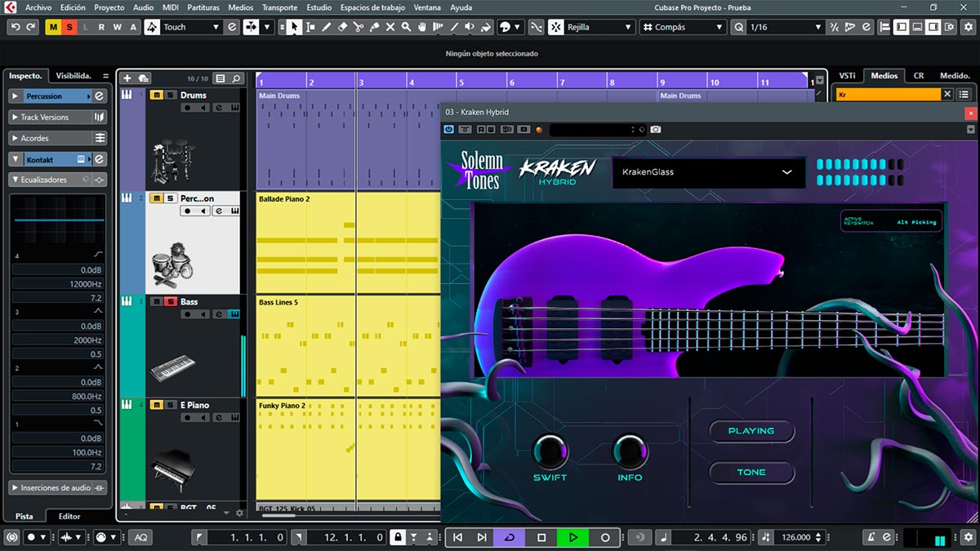980x551 pixels.
Task: Click the Redo arrow in toolbar
Action: (31, 27)
